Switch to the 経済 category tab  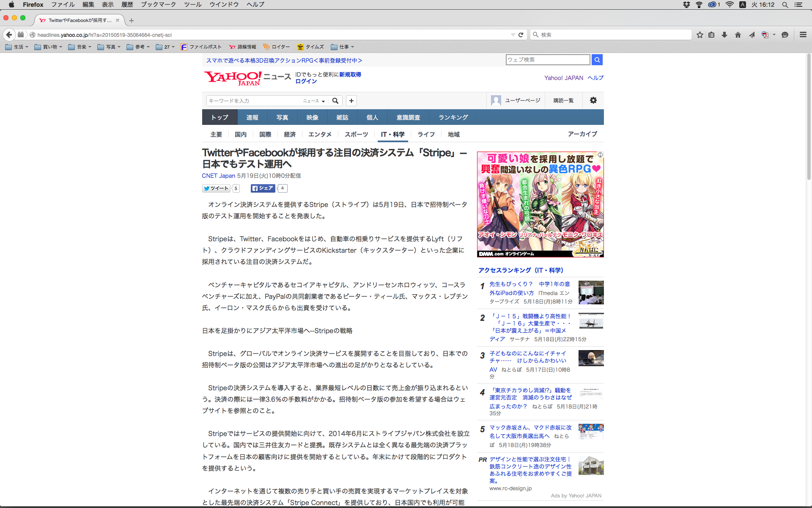point(290,134)
